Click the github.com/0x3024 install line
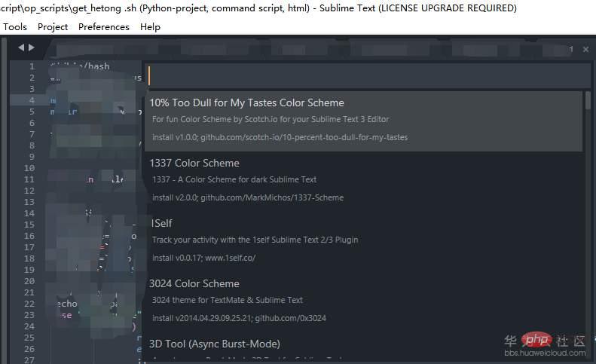Screen dimensions: 596x364 point(239,318)
